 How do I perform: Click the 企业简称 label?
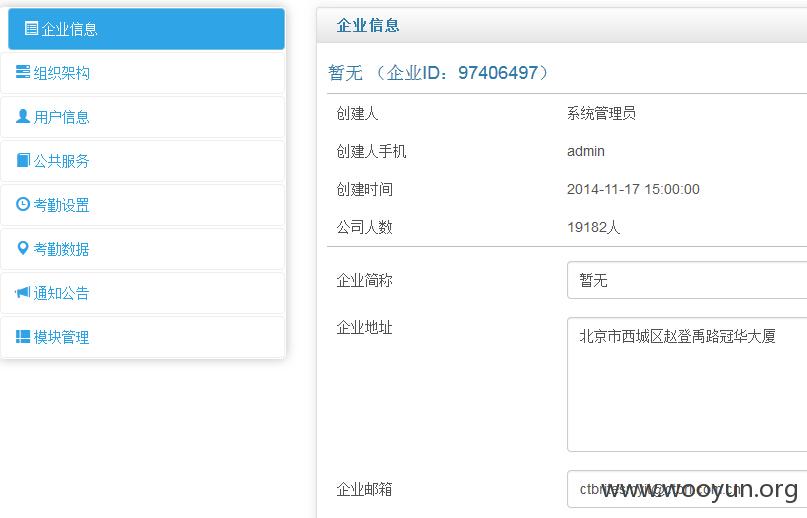(x=364, y=280)
